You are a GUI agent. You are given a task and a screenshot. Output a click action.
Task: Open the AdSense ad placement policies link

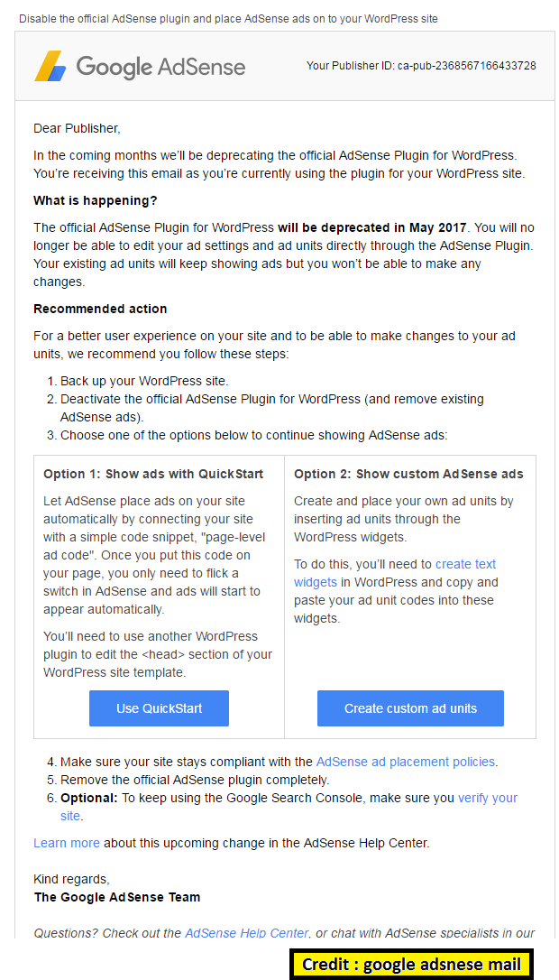pos(406,762)
